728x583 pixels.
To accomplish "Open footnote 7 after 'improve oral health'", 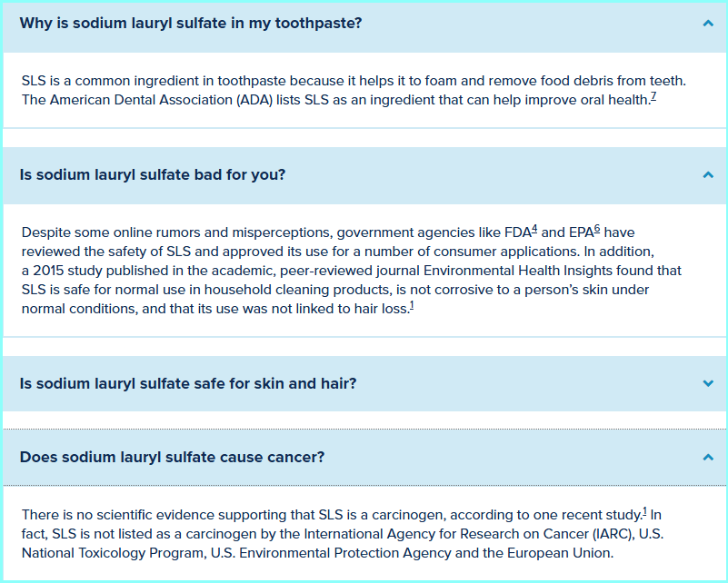I will [x=653, y=96].
